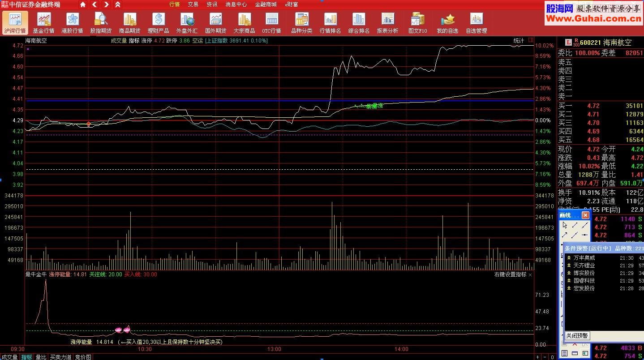
Task: Click 最牛金牛 indicator name
Action: pyautogui.click(x=36, y=274)
